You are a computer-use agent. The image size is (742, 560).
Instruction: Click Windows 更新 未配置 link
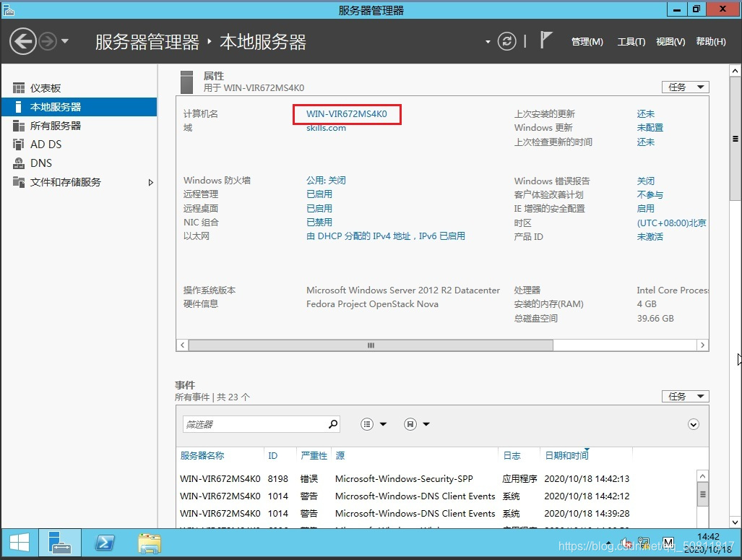click(x=650, y=128)
